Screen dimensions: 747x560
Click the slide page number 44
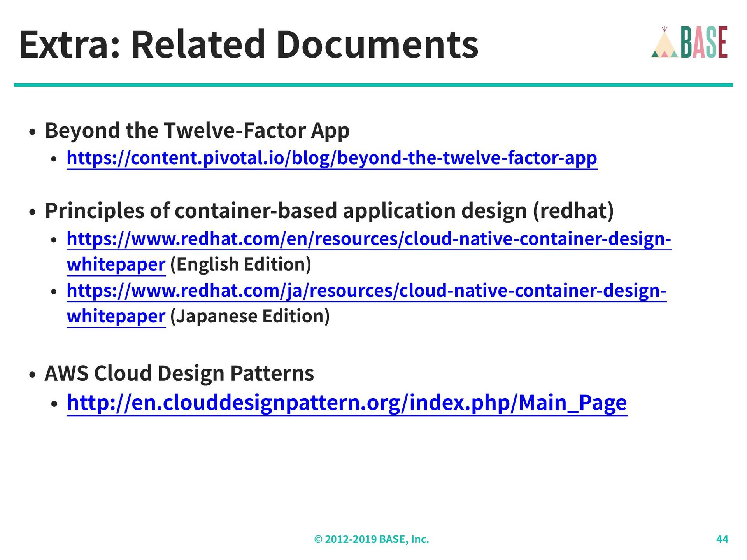[x=722, y=539]
